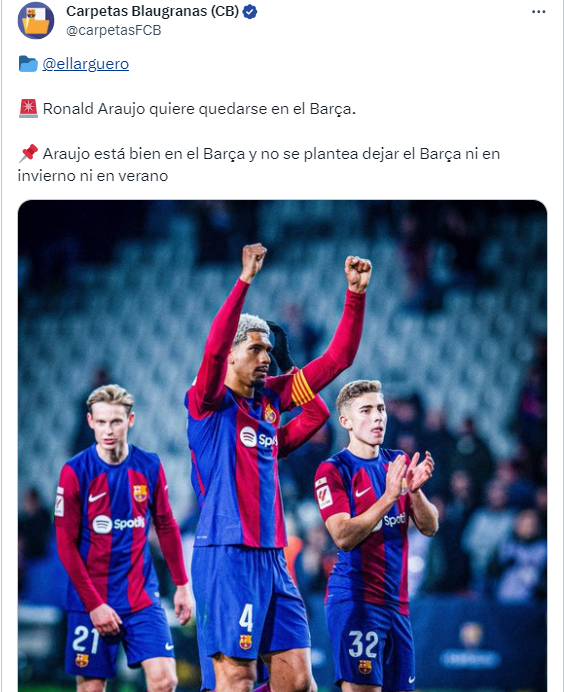Click the number 21 on the left player's shorts
564x692 pixels.
point(86,639)
